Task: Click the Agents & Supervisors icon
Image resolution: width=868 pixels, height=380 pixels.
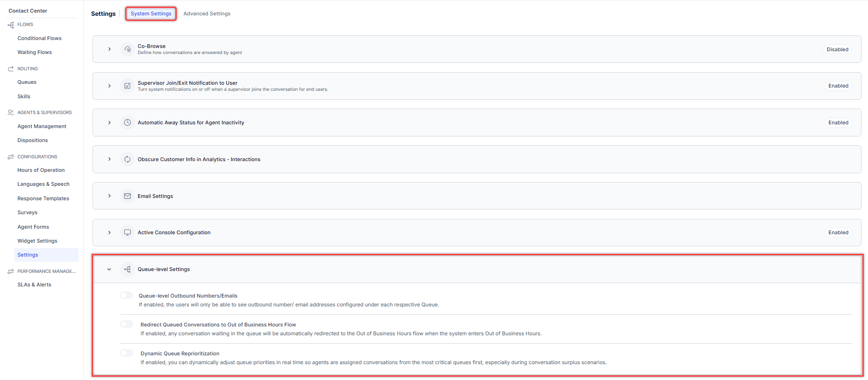Action: [x=11, y=112]
